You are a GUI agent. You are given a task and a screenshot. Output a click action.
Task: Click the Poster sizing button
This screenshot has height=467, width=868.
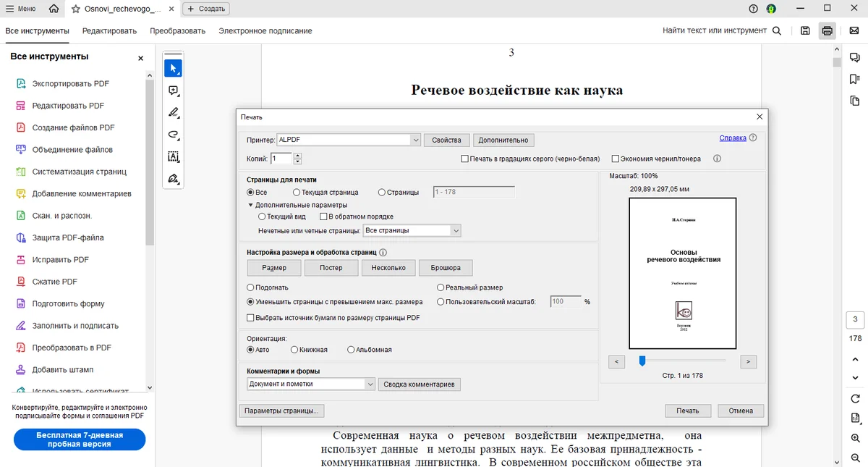[x=331, y=268]
